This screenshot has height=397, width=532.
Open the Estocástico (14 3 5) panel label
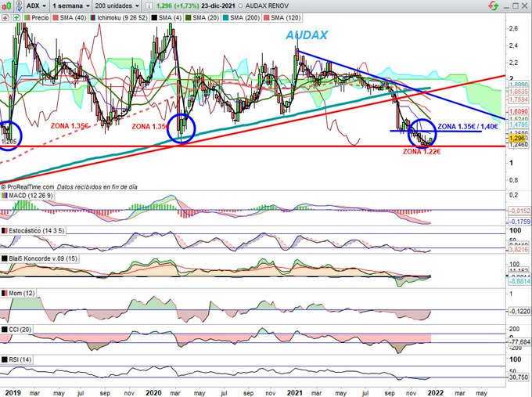coord(33,230)
